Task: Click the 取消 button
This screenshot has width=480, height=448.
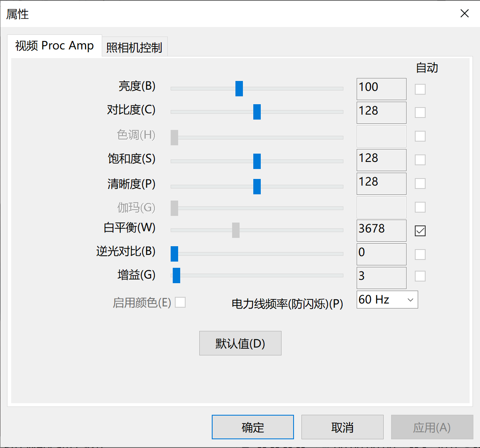Action: point(342,427)
